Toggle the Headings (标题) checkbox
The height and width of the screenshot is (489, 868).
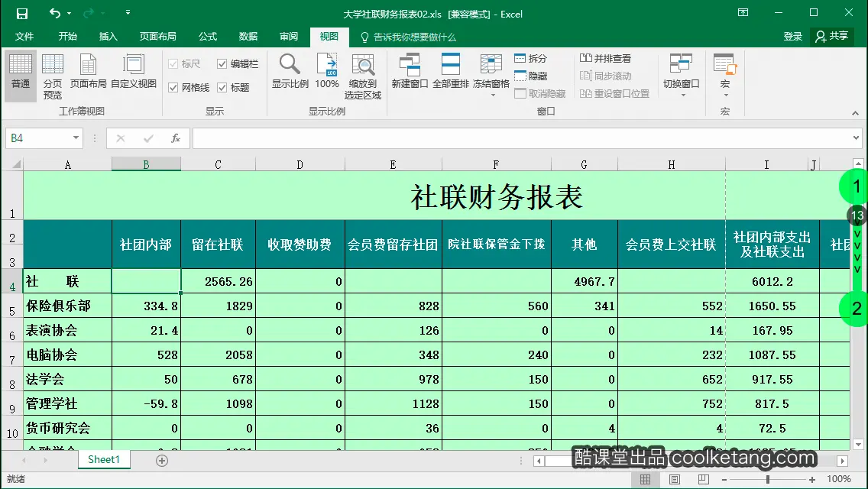222,88
